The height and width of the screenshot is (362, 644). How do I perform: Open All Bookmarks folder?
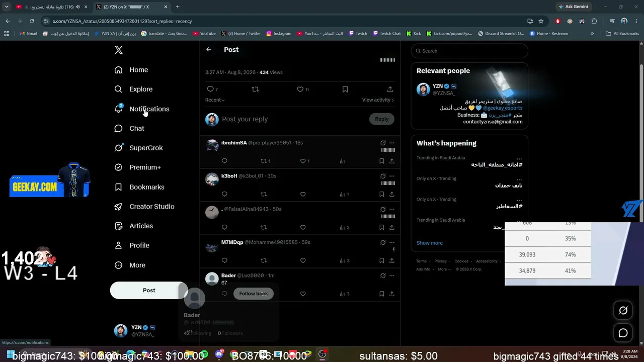pyautogui.click(x=622, y=34)
